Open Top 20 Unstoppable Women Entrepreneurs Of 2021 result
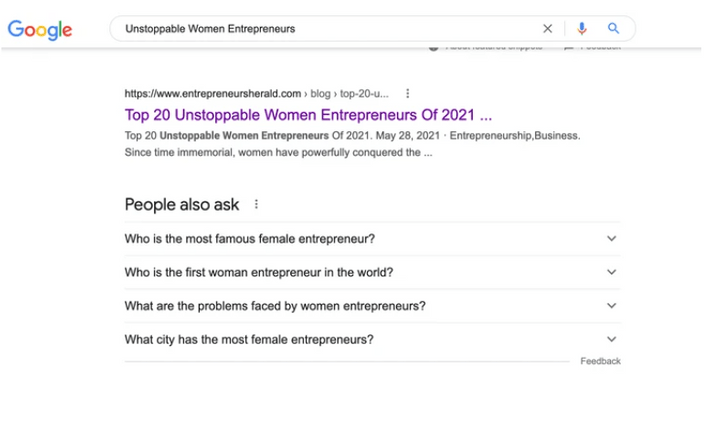The image size is (720, 424). click(308, 114)
